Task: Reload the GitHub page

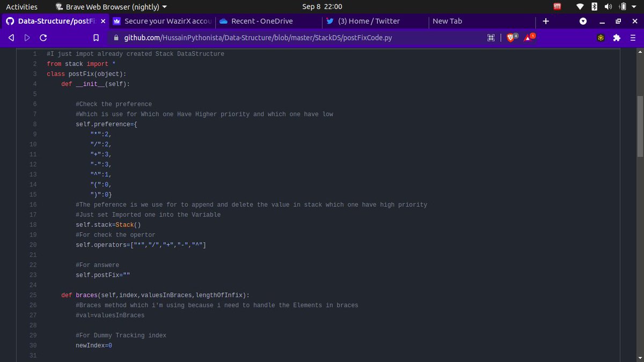Action: (43, 38)
